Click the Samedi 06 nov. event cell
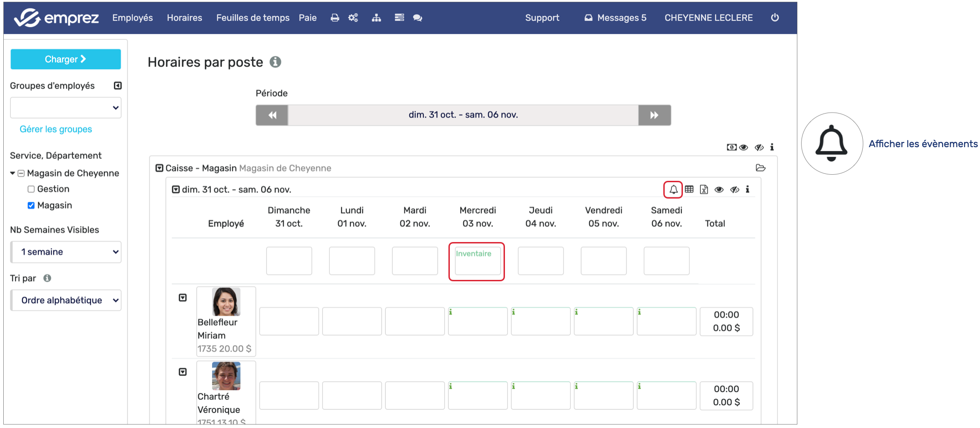Image resolution: width=980 pixels, height=428 pixels. pos(667,261)
